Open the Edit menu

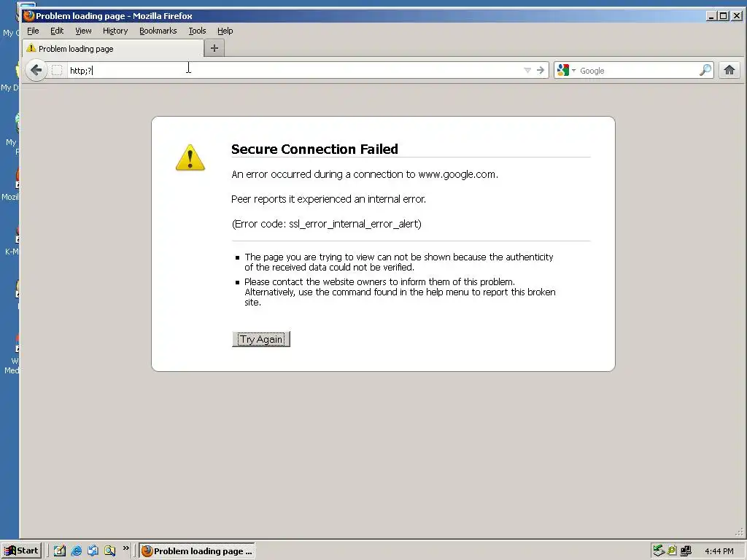[57, 31]
